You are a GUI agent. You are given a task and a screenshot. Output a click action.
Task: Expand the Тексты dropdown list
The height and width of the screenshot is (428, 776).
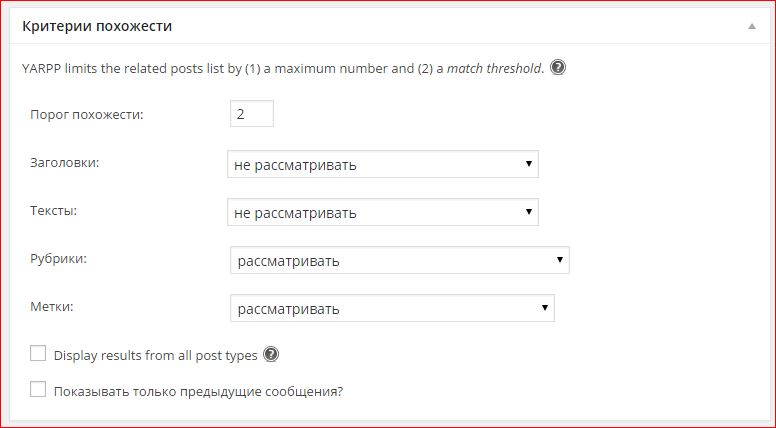[x=383, y=212]
